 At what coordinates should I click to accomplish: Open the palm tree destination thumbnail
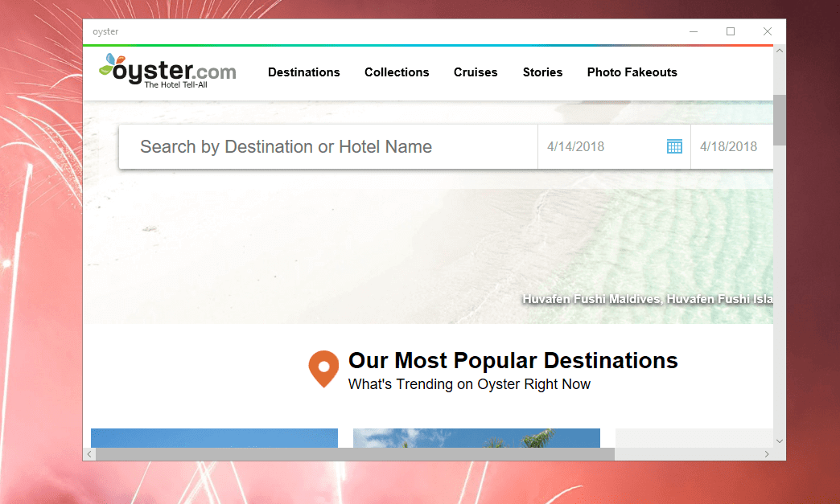click(x=477, y=437)
